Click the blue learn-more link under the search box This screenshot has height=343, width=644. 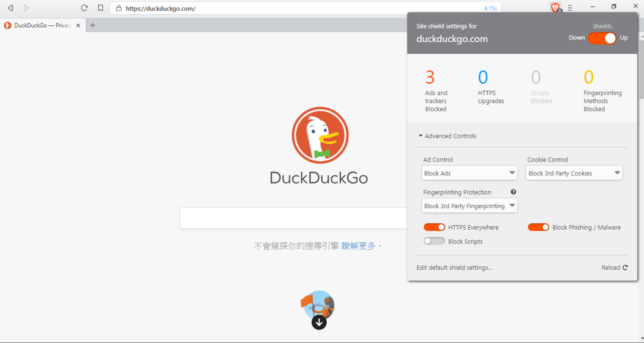[358, 246]
